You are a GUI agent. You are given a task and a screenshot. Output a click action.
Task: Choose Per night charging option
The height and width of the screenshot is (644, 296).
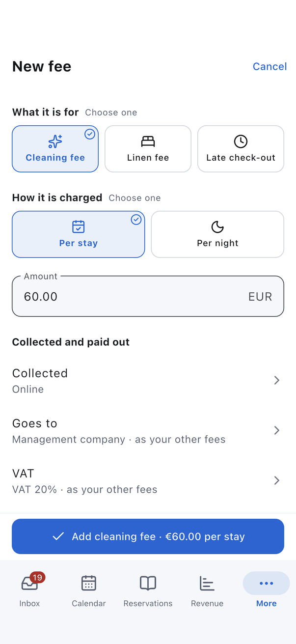coord(217,234)
